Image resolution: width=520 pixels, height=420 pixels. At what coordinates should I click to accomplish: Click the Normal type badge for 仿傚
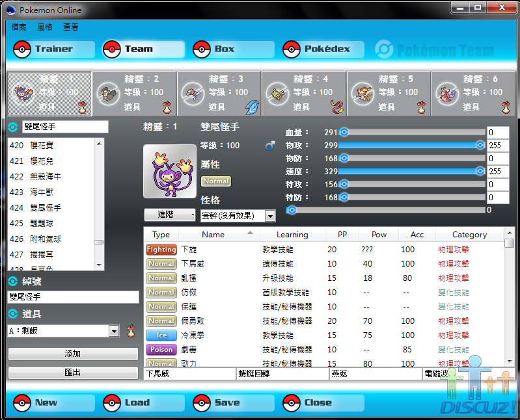pyautogui.click(x=161, y=292)
